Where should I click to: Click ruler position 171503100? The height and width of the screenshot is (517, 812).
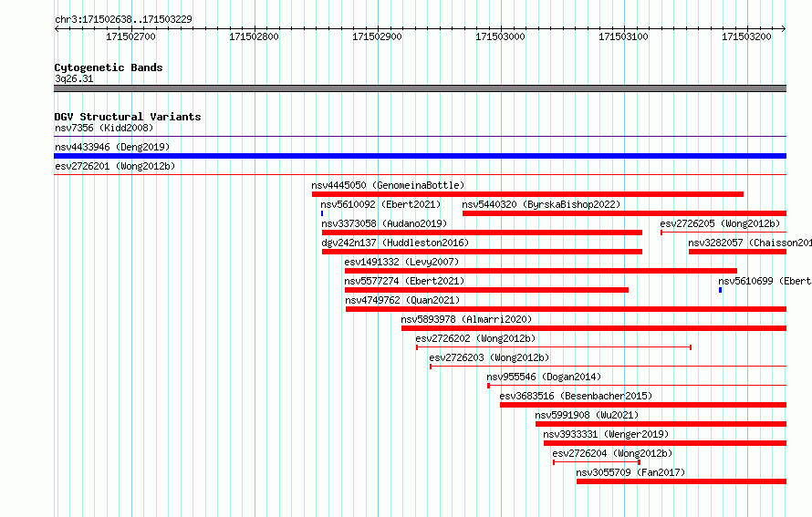pyautogui.click(x=623, y=36)
